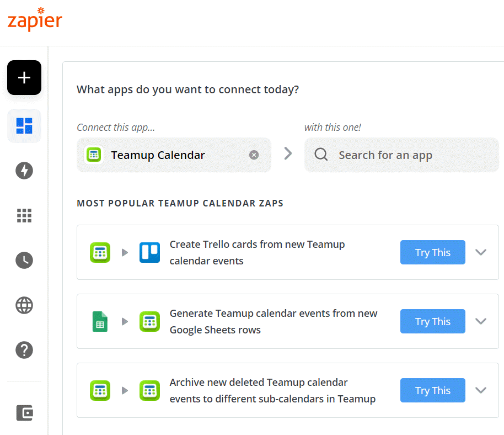Select the Teamup Calendar app field
Image resolution: width=504 pixels, height=435 pixels.
pos(174,155)
